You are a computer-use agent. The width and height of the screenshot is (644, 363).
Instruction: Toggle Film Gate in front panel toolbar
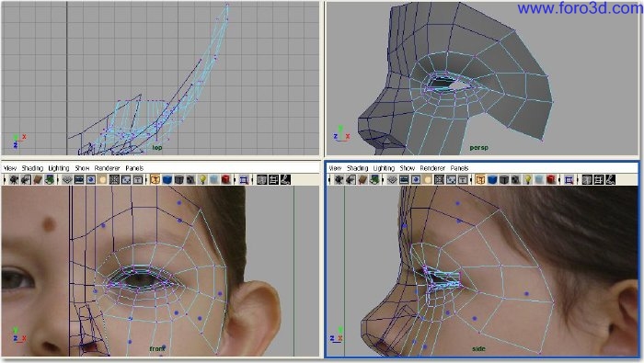point(79,179)
